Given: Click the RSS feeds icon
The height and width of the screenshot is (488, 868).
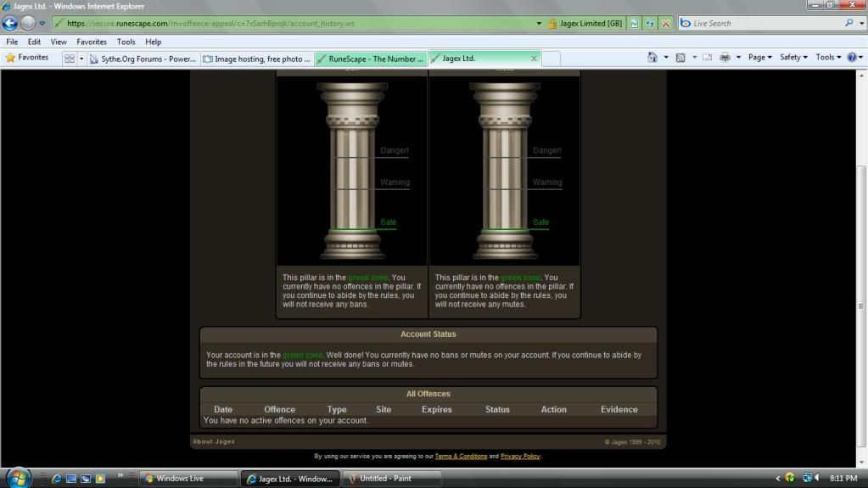Looking at the screenshot, I should point(680,57).
